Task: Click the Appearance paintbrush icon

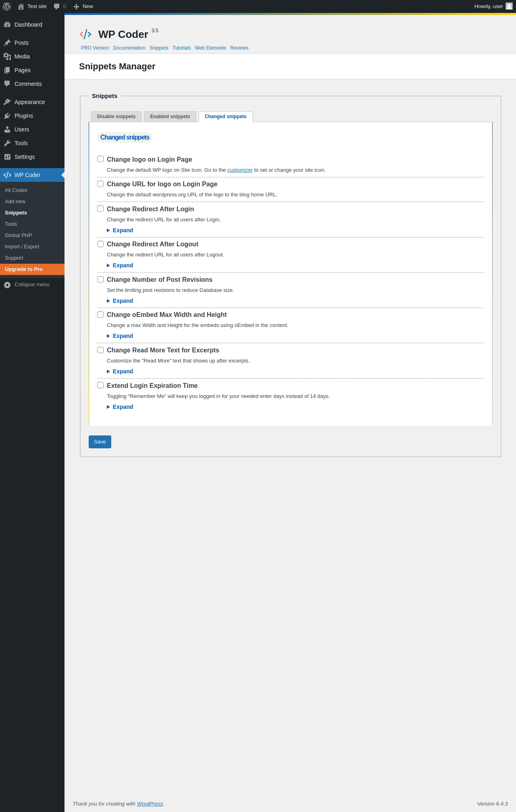Action: (7, 102)
